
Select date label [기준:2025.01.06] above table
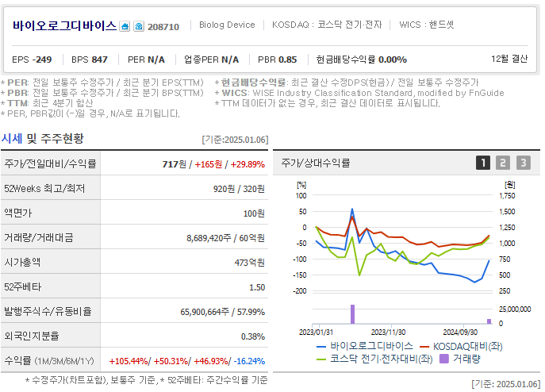pos(235,140)
